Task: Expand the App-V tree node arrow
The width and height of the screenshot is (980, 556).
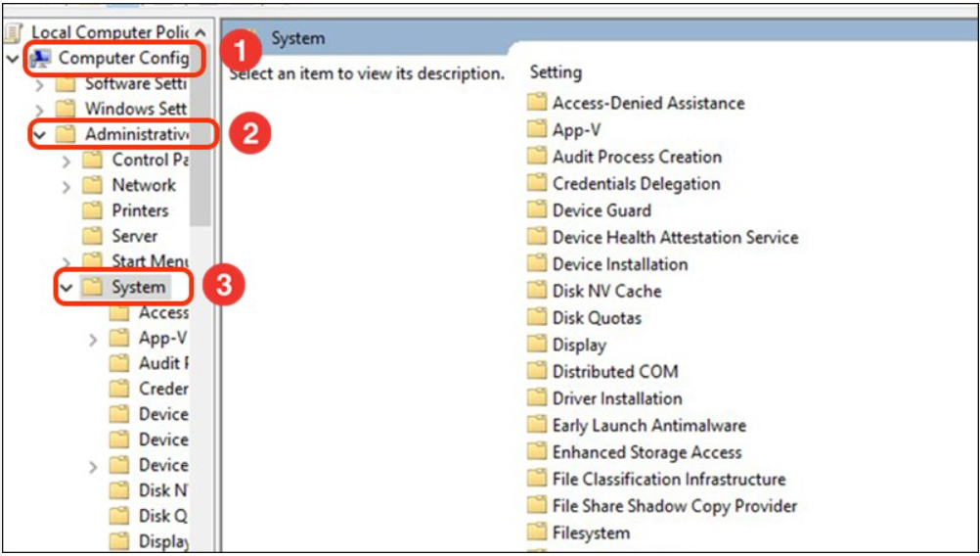Action: pyautogui.click(x=94, y=339)
